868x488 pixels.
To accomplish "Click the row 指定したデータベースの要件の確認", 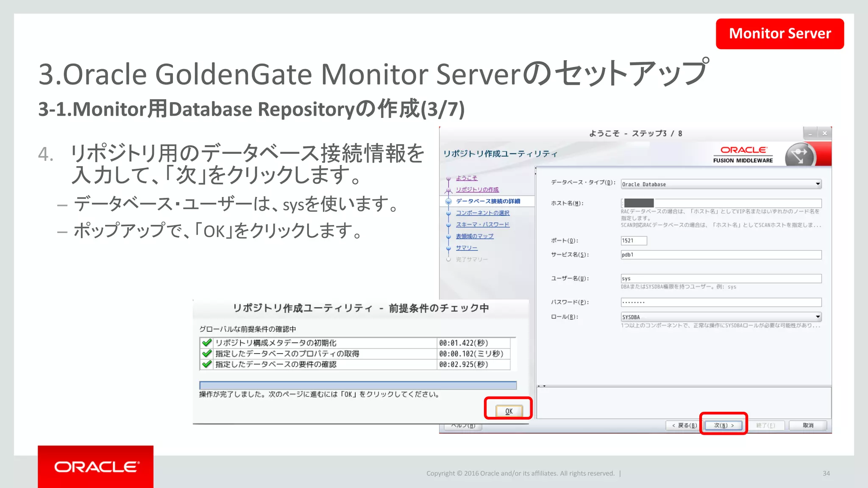I will tap(355, 364).
